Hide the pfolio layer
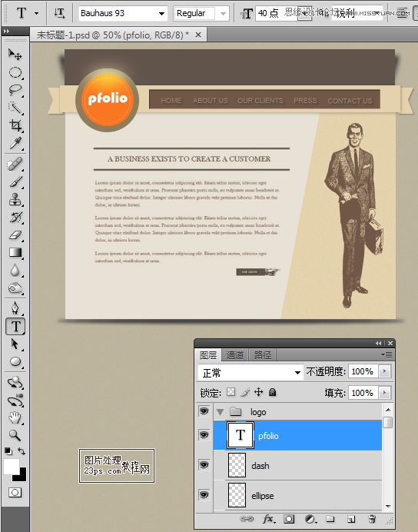 (x=204, y=435)
